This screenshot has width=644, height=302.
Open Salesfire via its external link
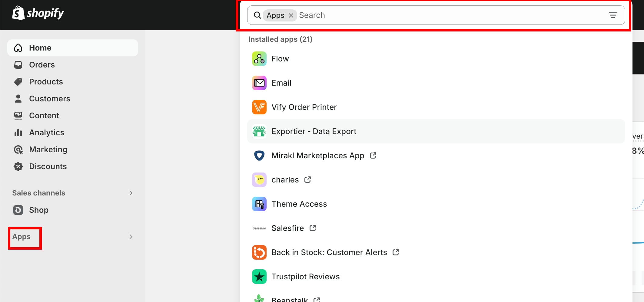pyautogui.click(x=312, y=228)
